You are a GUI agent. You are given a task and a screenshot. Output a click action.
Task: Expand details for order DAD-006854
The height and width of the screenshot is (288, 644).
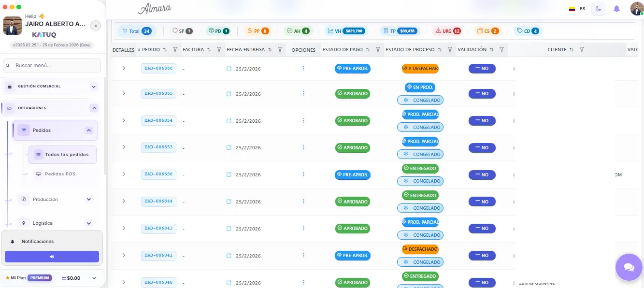[x=124, y=120]
